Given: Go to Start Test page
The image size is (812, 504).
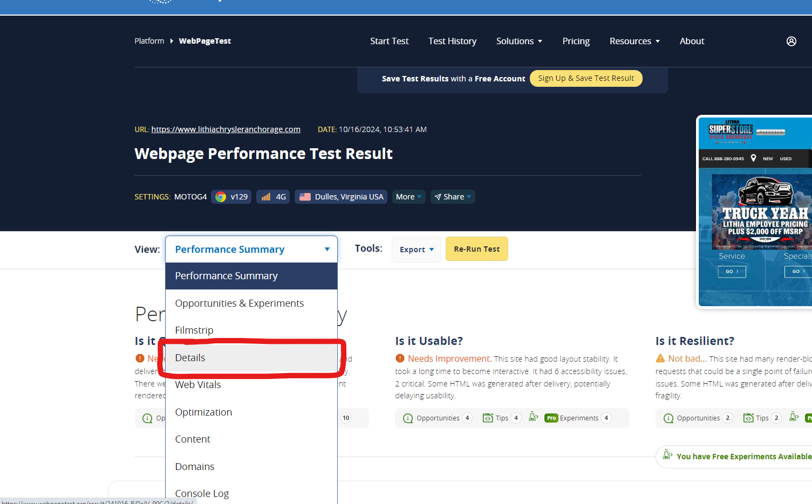Looking at the screenshot, I should tap(389, 42).
